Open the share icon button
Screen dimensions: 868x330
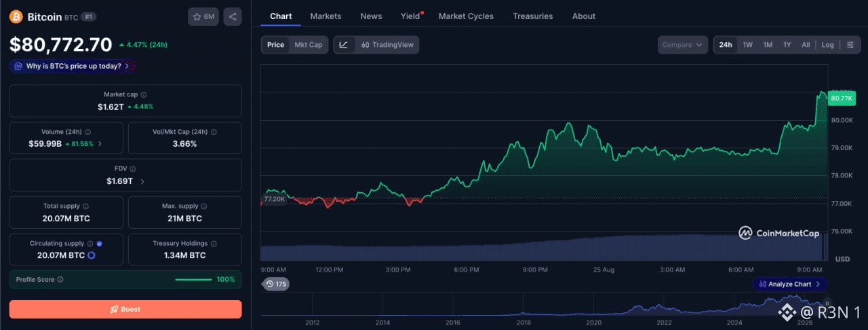click(x=233, y=17)
